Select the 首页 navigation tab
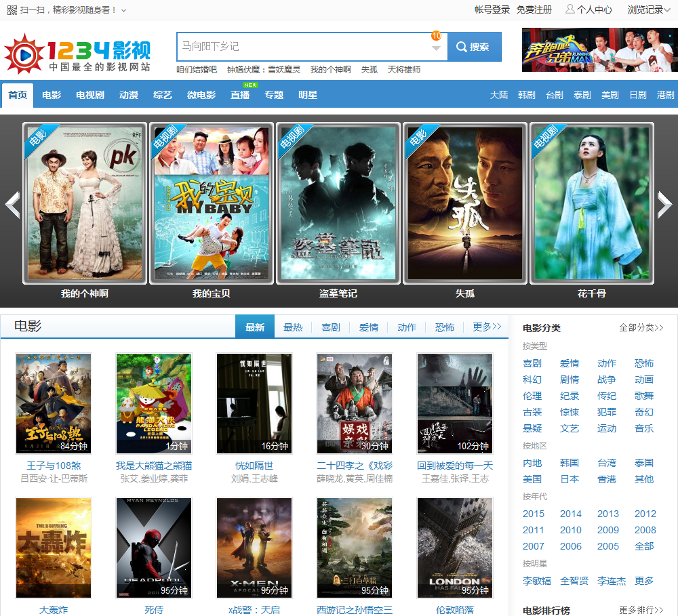The image size is (678, 616). [x=18, y=95]
